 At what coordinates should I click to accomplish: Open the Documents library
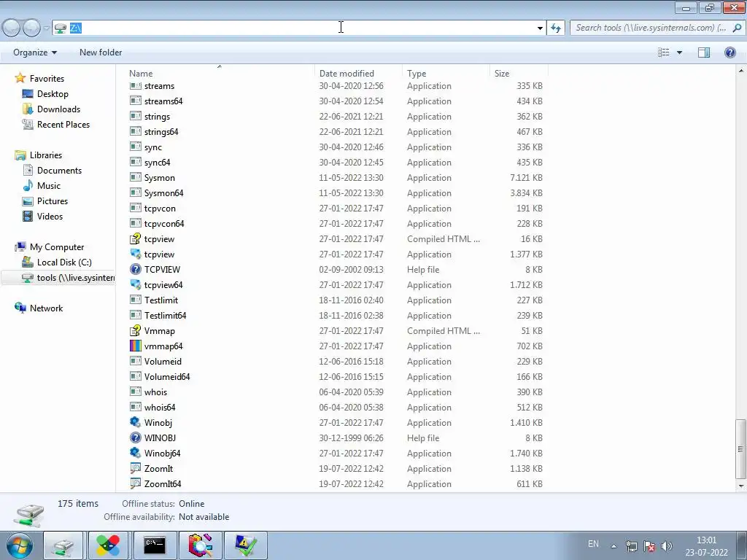(x=59, y=171)
